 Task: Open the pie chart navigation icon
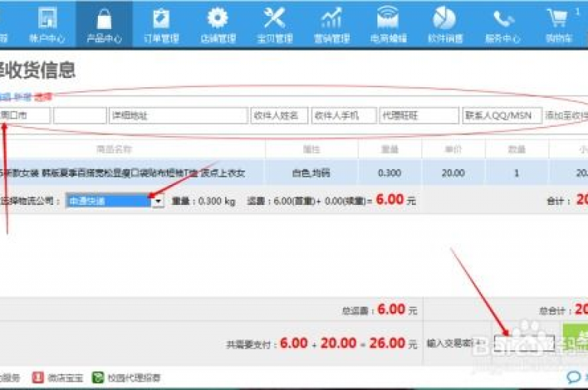[445, 18]
